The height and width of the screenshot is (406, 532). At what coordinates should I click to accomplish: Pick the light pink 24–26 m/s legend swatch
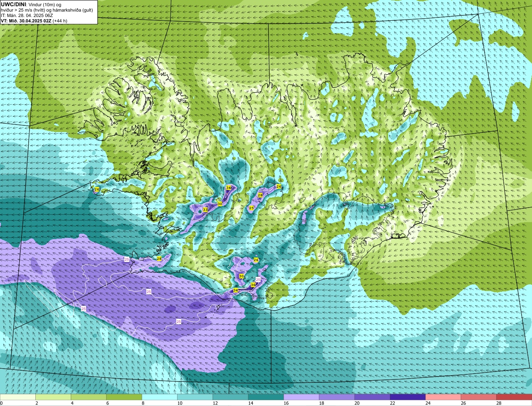(443, 397)
